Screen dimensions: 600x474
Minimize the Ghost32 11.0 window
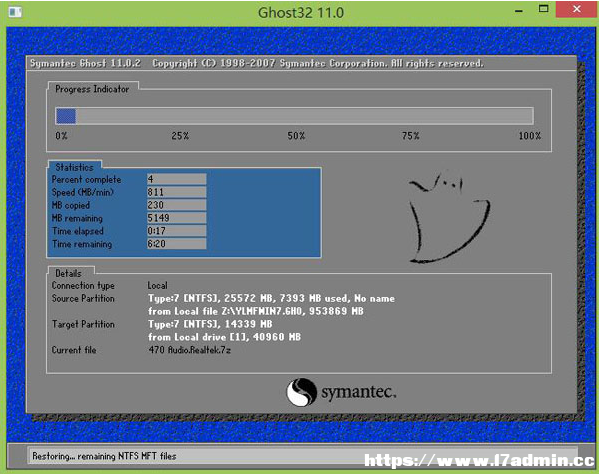click(518, 10)
